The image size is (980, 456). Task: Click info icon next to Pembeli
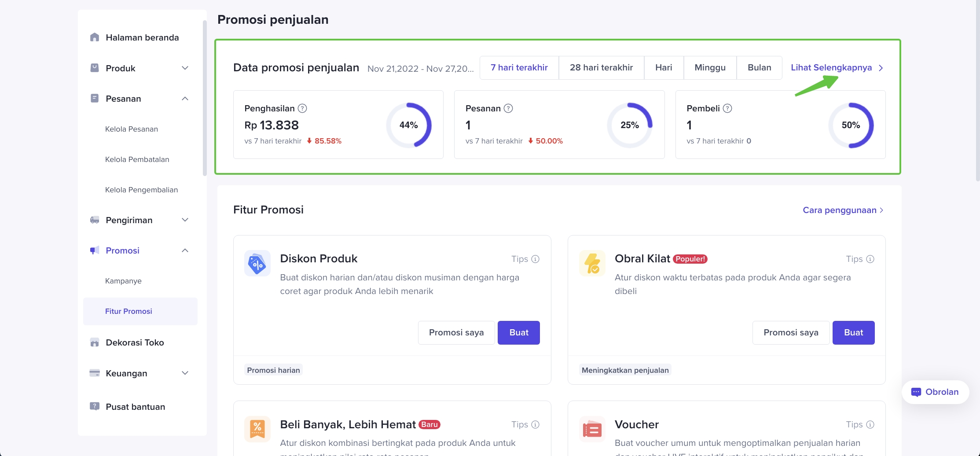(x=727, y=108)
